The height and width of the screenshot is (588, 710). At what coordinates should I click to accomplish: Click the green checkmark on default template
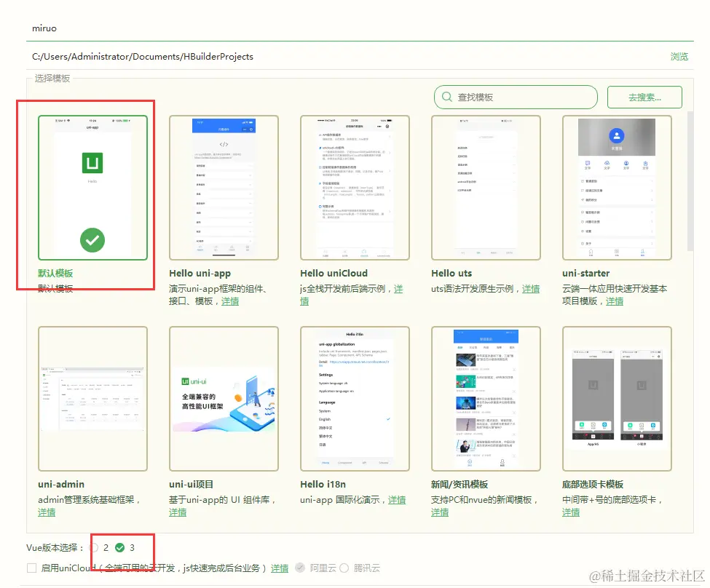(x=92, y=240)
